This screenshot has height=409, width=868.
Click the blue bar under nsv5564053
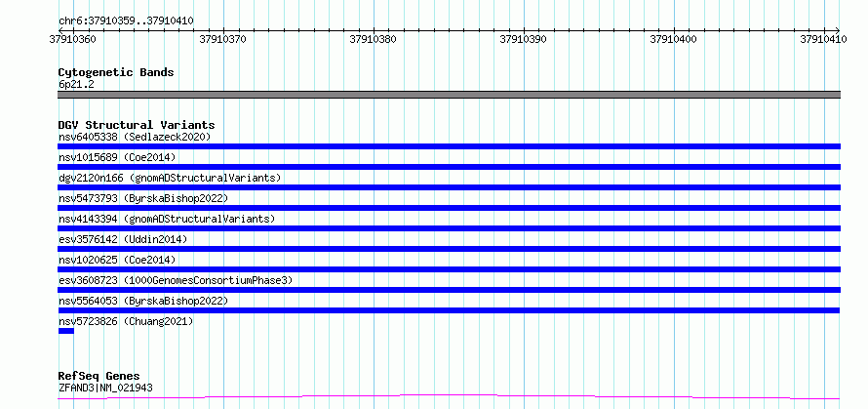tap(449, 310)
